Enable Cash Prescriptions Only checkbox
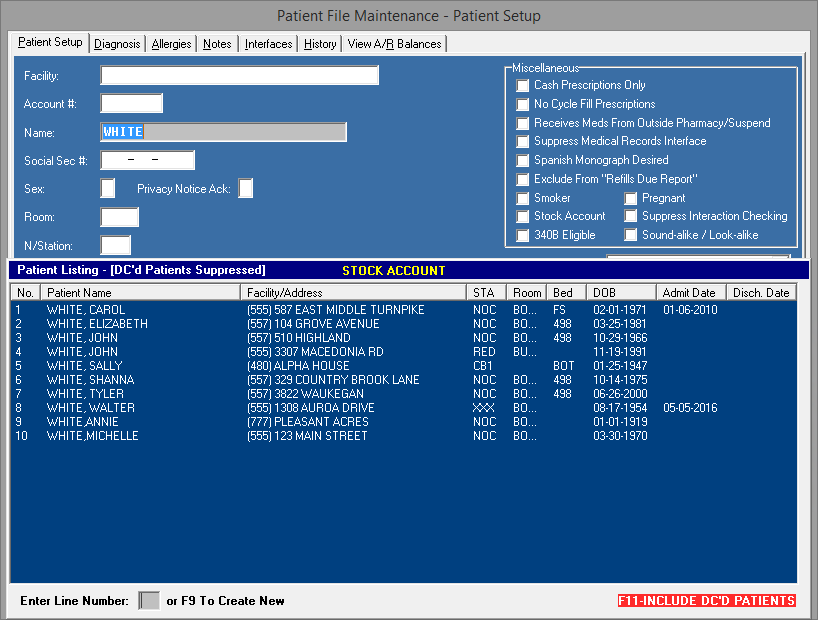The height and width of the screenshot is (620, 818). point(523,86)
